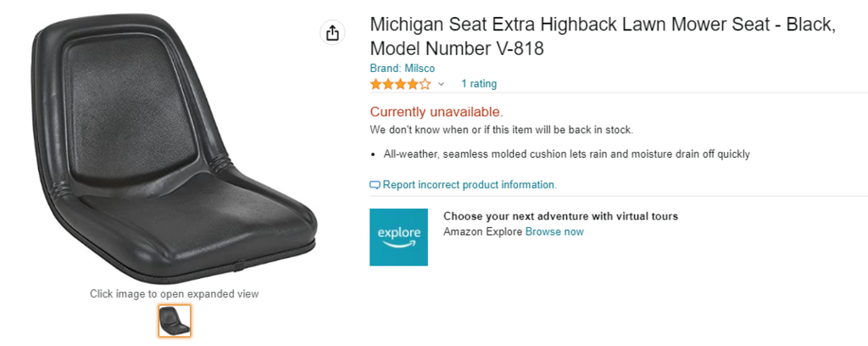Viewport: 868px width, 346px height.
Task: Click the "Click image to open expanded view" caption
Action: [x=175, y=294]
